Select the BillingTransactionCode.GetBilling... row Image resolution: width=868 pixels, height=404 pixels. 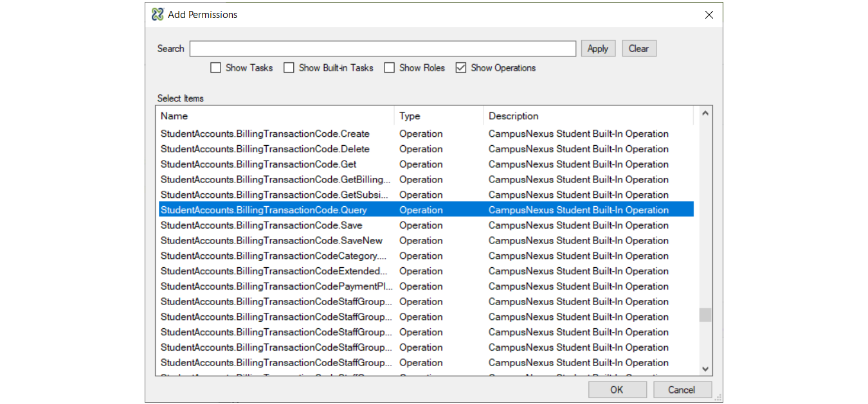click(426, 179)
